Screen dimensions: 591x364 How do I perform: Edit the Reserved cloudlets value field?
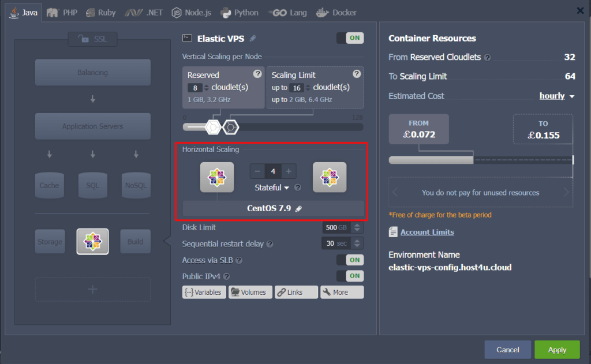point(195,88)
